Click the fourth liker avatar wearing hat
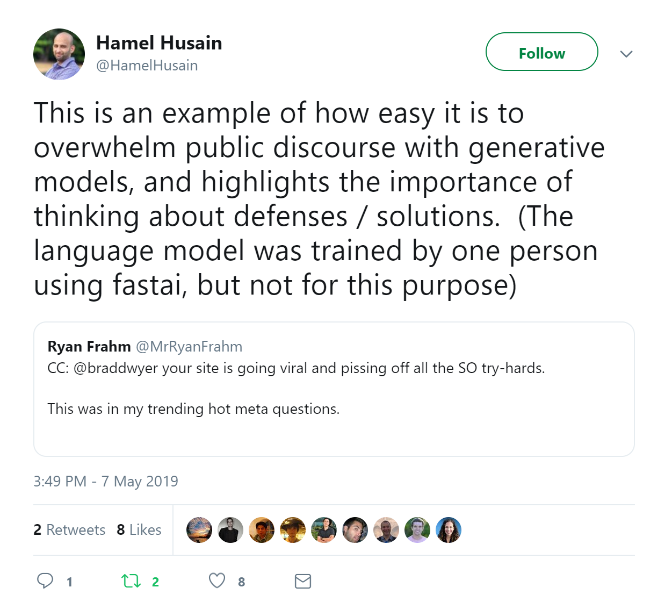This screenshot has height=616, width=672. [293, 530]
